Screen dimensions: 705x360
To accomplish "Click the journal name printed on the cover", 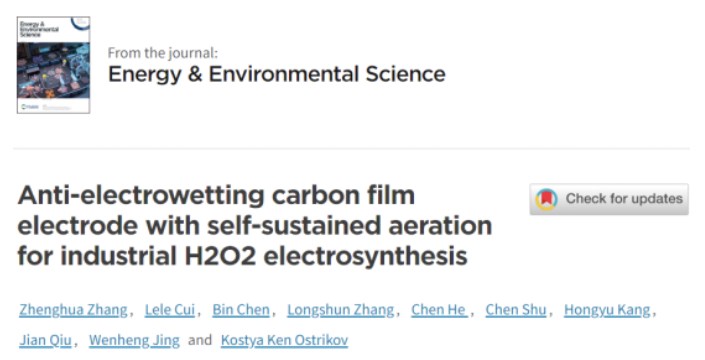I will tap(39, 29).
